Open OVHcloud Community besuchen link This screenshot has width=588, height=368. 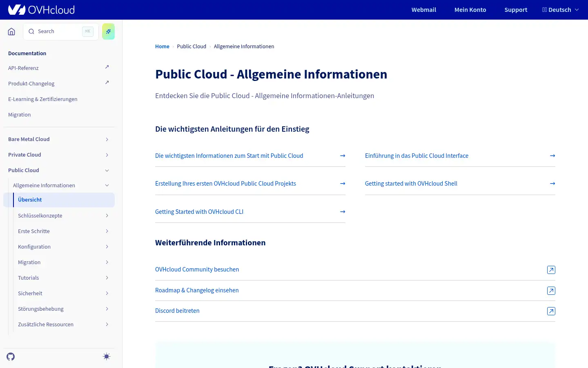pos(197,269)
